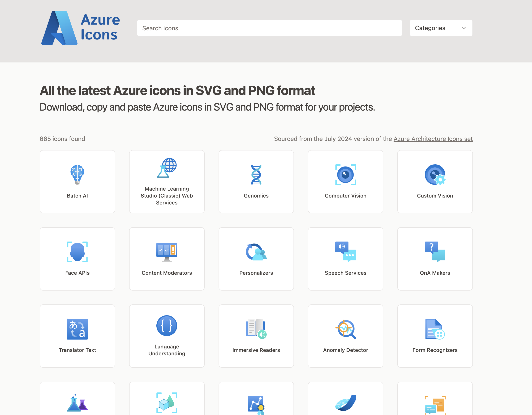Click the Content Moderators label text

click(x=167, y=273)
